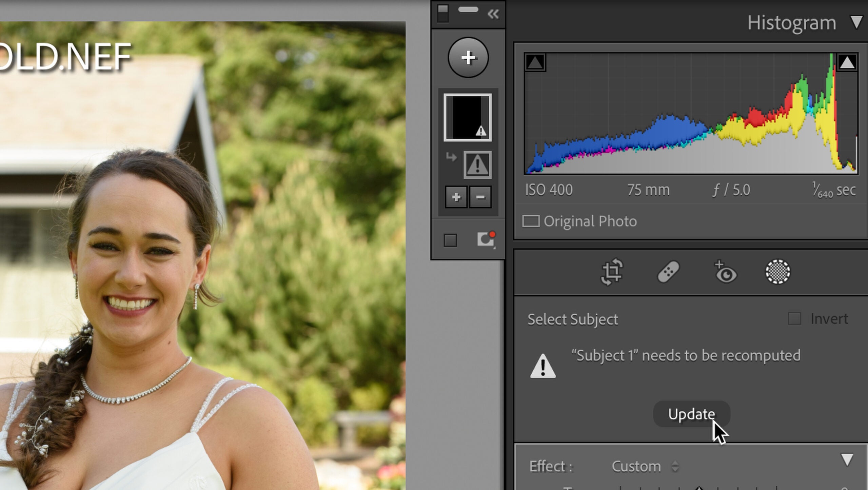Image resolution: width=868 pixels, height=490 pixels.
Task: Select the Crop Overlay tool
Action: click(612, 272)
